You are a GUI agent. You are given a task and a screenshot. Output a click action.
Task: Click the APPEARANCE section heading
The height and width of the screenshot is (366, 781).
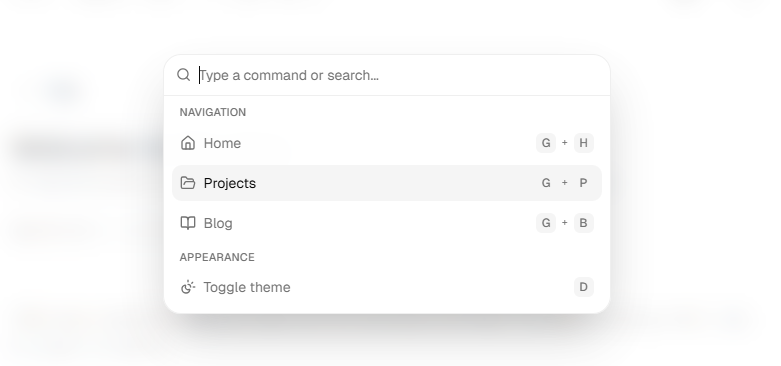point(217,257)
